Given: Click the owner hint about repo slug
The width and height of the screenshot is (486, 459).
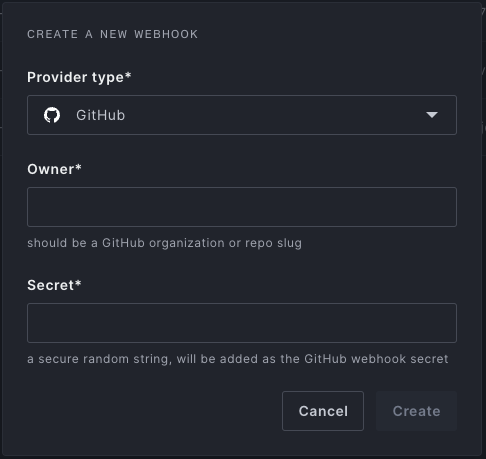Looking at the screenshot, I should point(165,243).
